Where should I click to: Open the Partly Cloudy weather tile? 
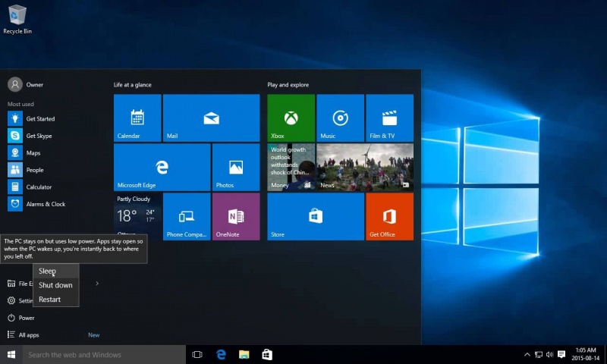[137, 214]
